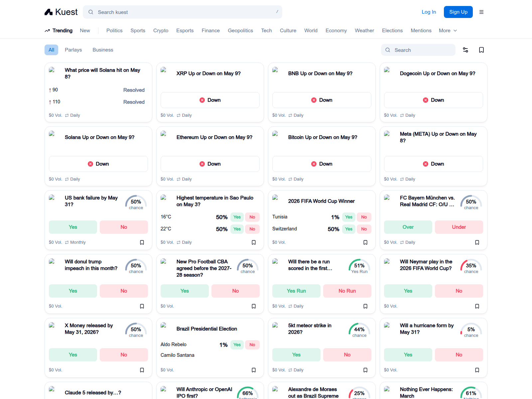Viewport: 532px width, 399px height.
Task: Open the hamburger menu icon
Action: pos(481,12)
